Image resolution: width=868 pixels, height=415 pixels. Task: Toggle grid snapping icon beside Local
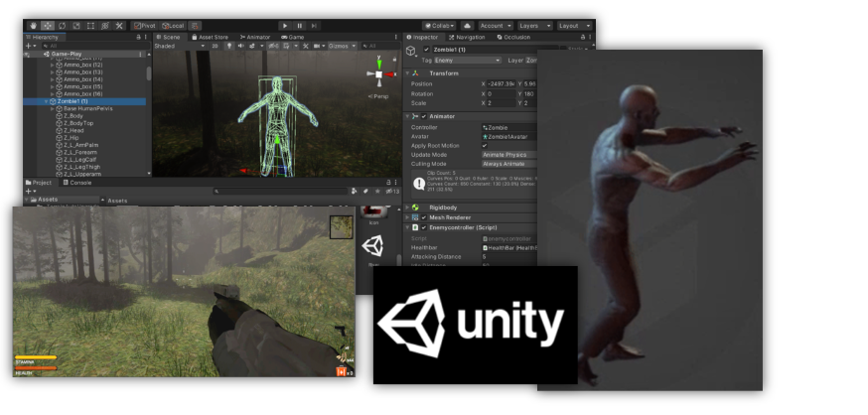pos(195,26)
